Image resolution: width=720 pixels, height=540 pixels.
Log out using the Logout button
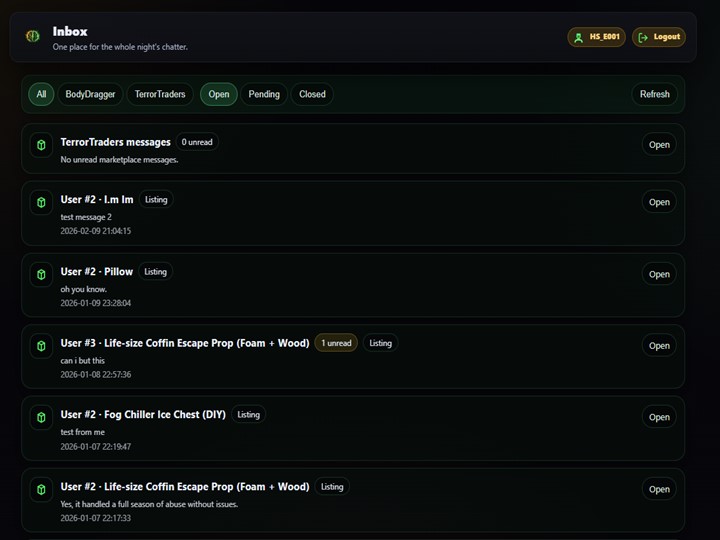659,37
